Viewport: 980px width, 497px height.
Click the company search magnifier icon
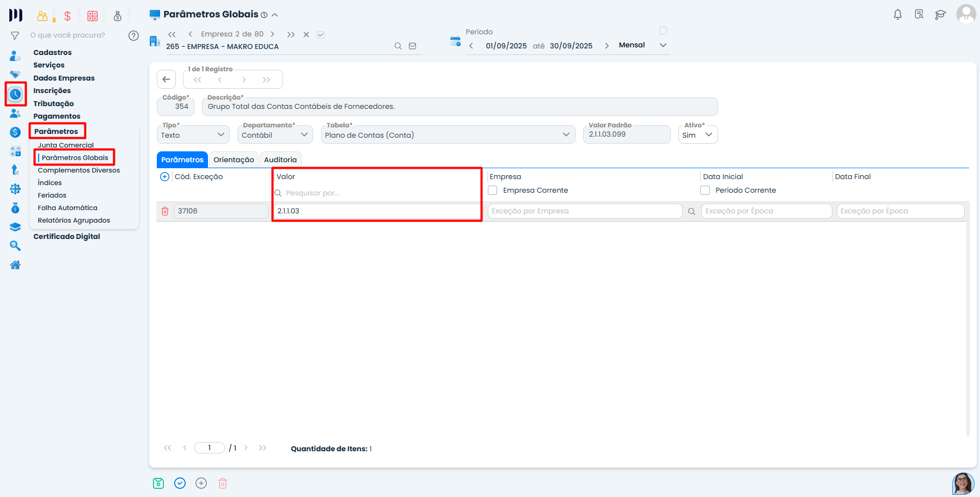[398, 46]
